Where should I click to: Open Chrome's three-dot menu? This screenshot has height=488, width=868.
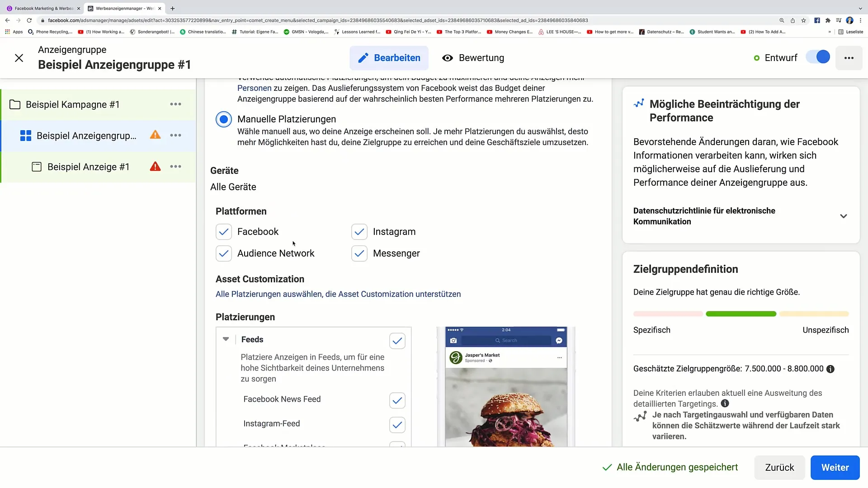860,20
